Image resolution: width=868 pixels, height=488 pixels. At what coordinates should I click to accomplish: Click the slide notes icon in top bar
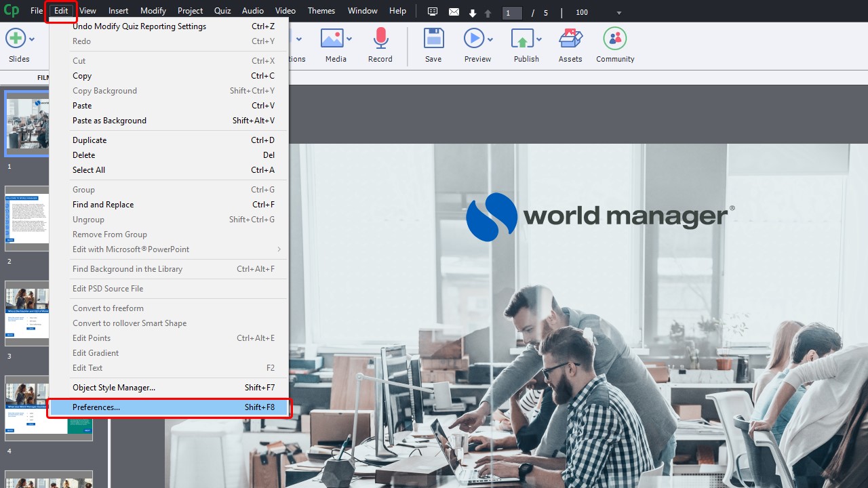pos(433,12)
